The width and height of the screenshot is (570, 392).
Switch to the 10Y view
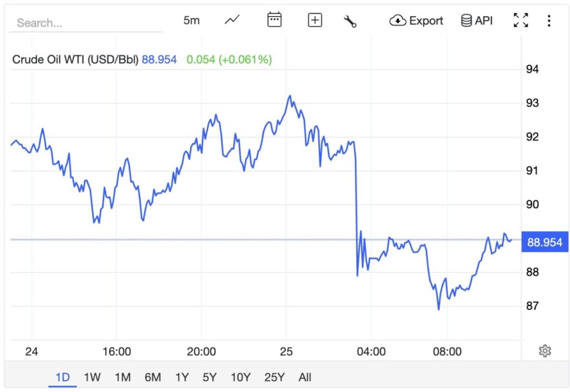pyautogui.click(x=240, y=377)
